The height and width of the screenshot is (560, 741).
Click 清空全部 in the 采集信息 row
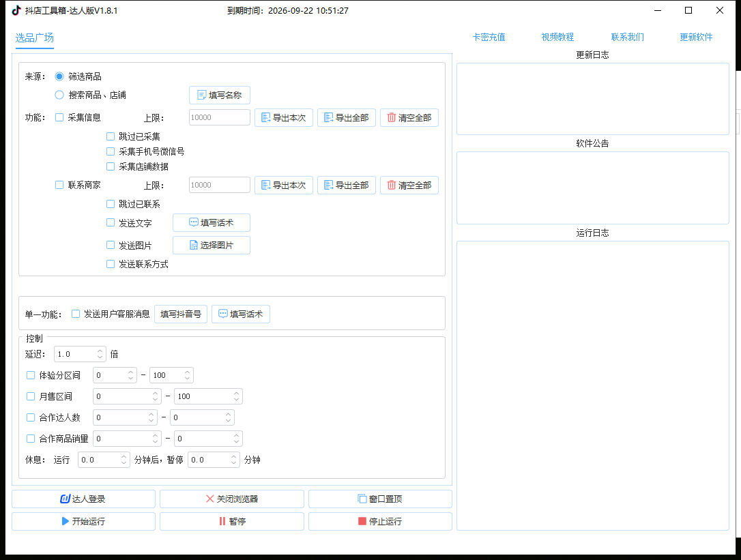pos(409,118)
